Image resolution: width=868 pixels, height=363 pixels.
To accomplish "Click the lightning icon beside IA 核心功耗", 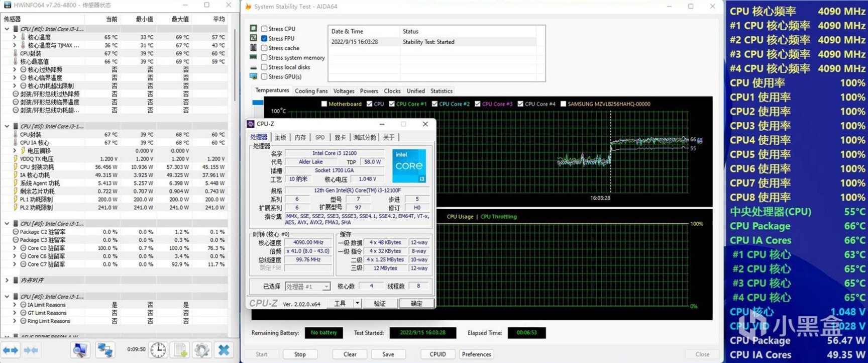I will point(15,175).
